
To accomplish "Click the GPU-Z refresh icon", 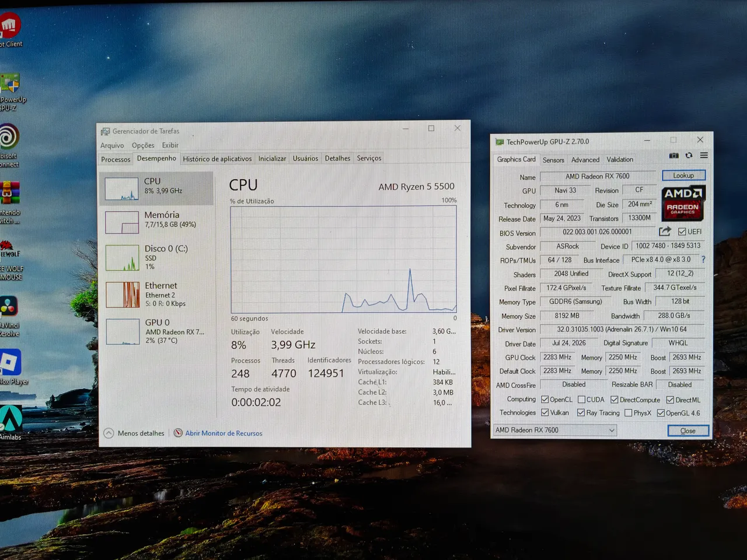I will click(689, 156).
